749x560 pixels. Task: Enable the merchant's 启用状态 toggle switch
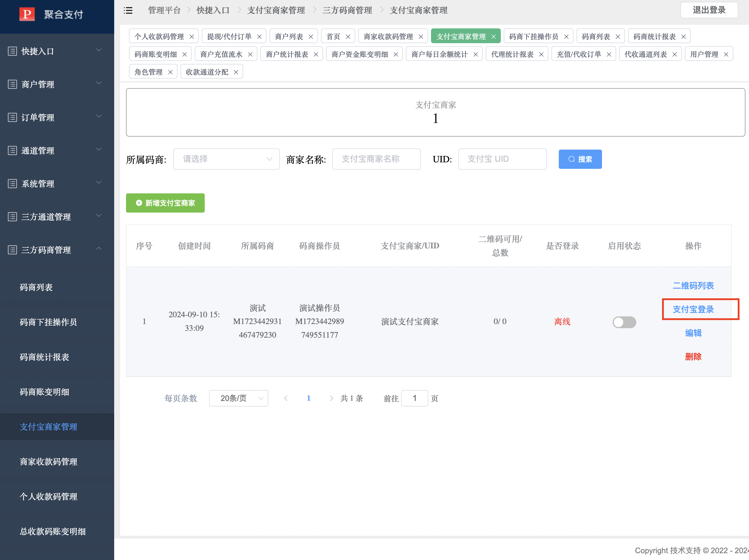624,322
